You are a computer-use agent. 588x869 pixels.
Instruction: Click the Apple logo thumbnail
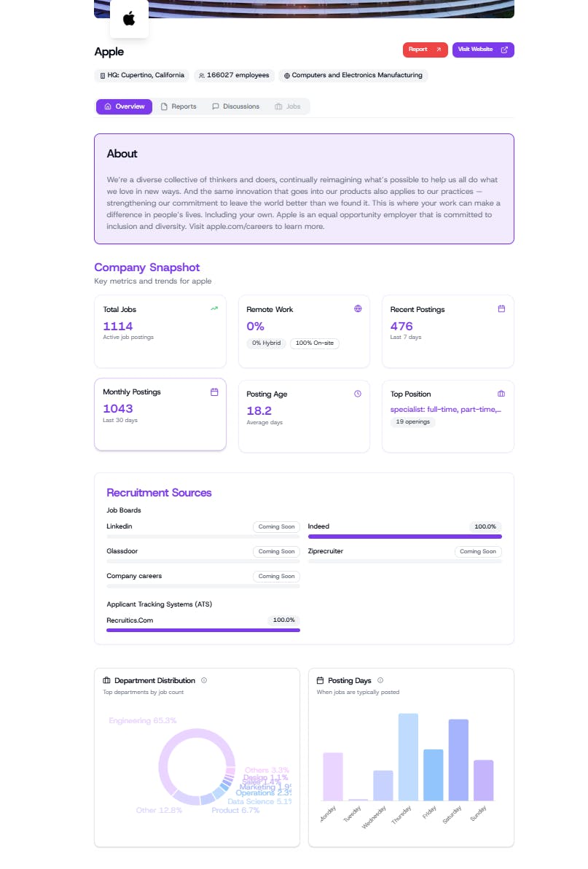129,19
